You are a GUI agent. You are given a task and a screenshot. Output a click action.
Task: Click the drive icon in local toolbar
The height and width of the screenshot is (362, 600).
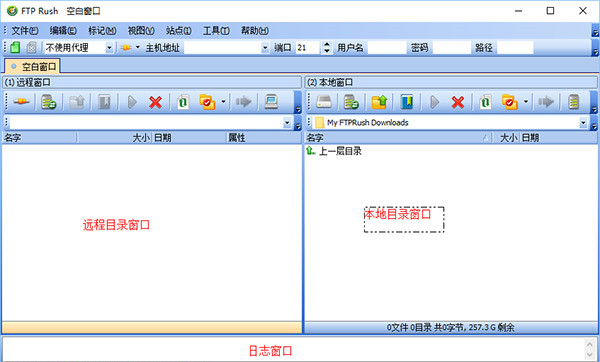click(x=324, y=102)
